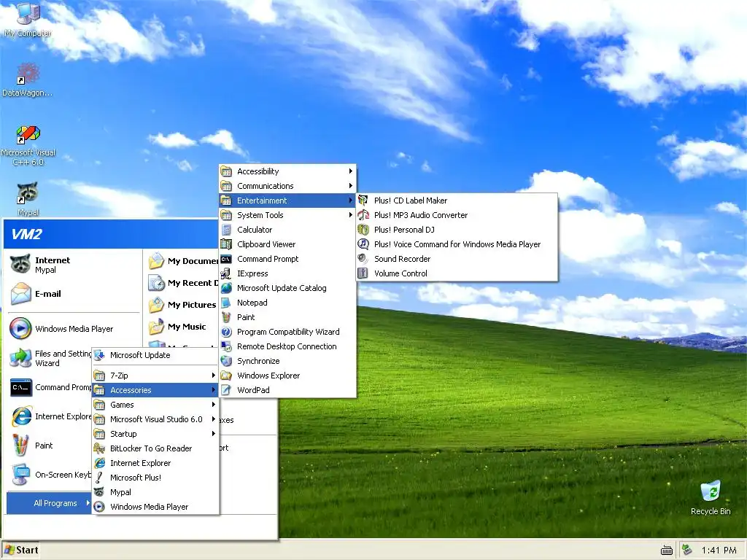
Task: Launch Microsoft Plus! program entry
Action: pos(155,477)
